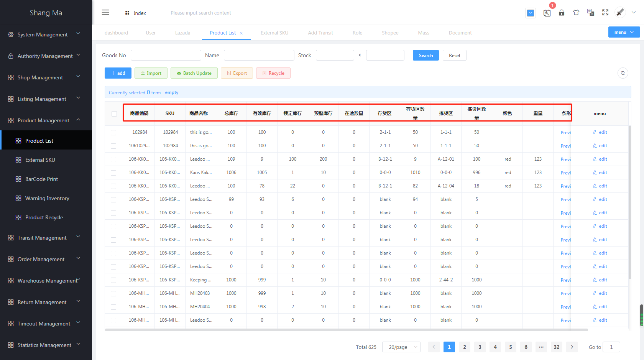Viewport: 644px width, 360px height.
Task: Refresh the table with the circular refresh icon
Action: [623, 73]
